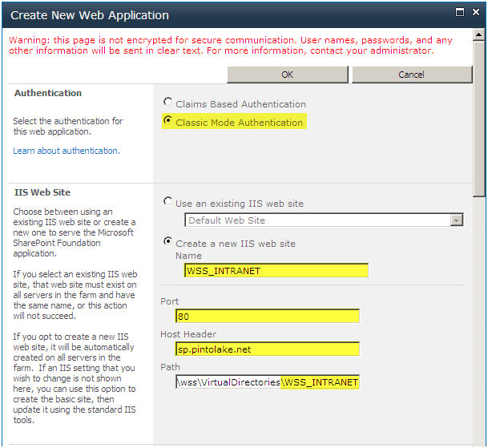The width and height of the screenshot is (488, 448).
Task: Click the Host Header input field
Action: (268, 349)
